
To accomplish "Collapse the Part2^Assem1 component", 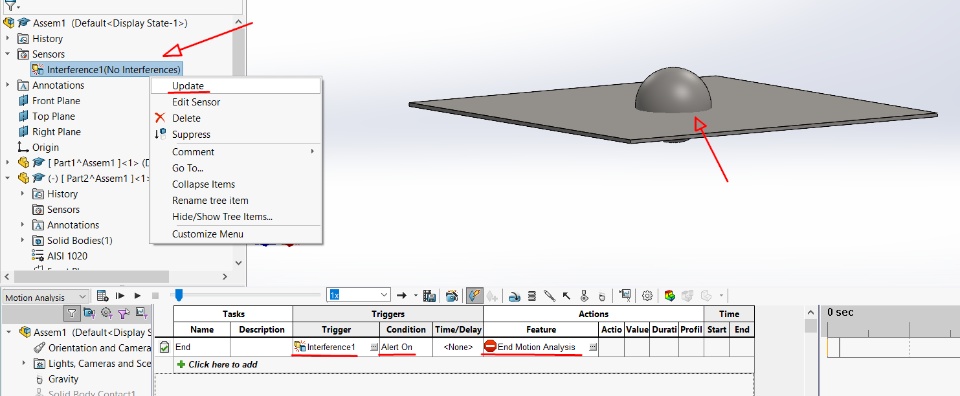I will [7, 178].
